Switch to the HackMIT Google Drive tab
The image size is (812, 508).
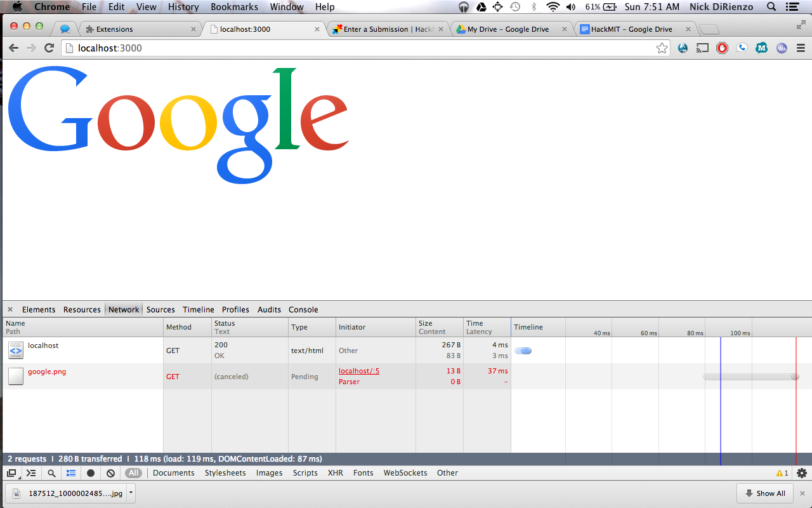coord(636,29)
